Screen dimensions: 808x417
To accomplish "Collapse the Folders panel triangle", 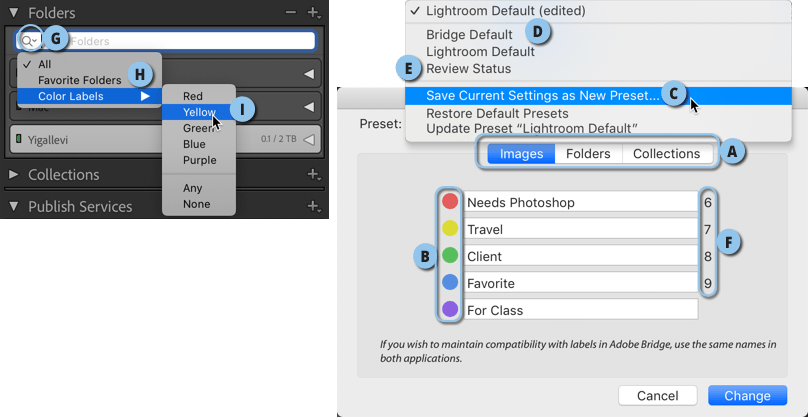I will tap(14, 13).
